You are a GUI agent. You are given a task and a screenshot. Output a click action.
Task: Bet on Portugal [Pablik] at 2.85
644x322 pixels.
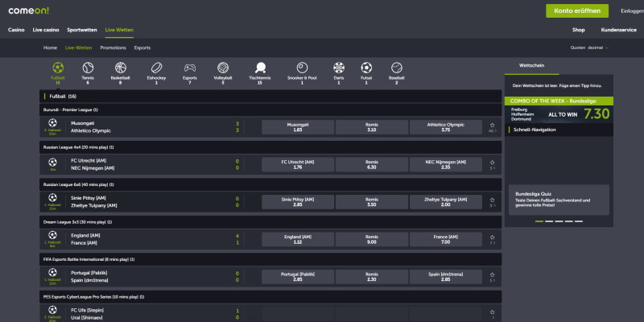[x=298, y=276]
